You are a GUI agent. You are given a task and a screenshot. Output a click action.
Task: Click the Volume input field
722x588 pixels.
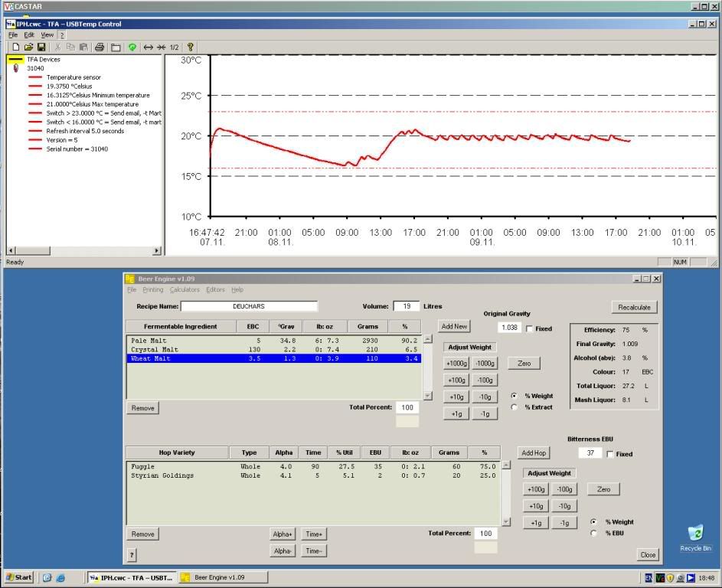(x=407, y=306)
